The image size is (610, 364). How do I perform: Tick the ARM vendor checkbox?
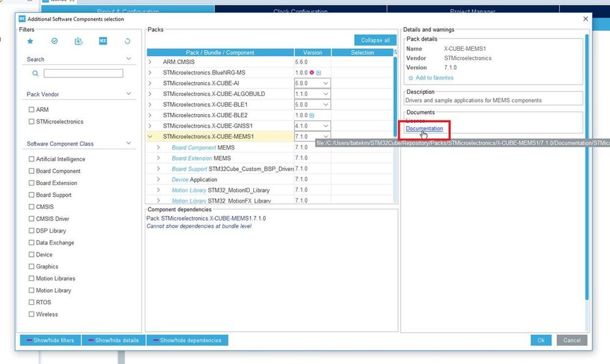[32, 110]
